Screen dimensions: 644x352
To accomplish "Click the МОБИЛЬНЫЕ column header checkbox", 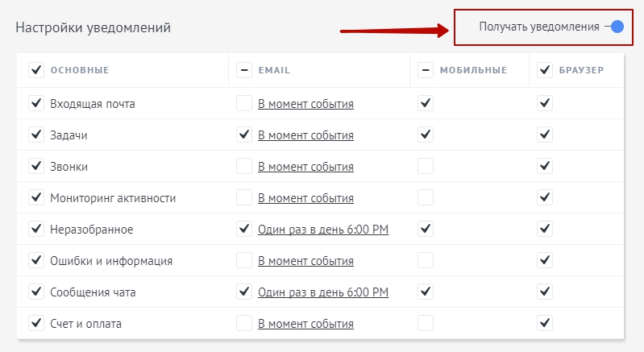I will [x=426, y=70].
